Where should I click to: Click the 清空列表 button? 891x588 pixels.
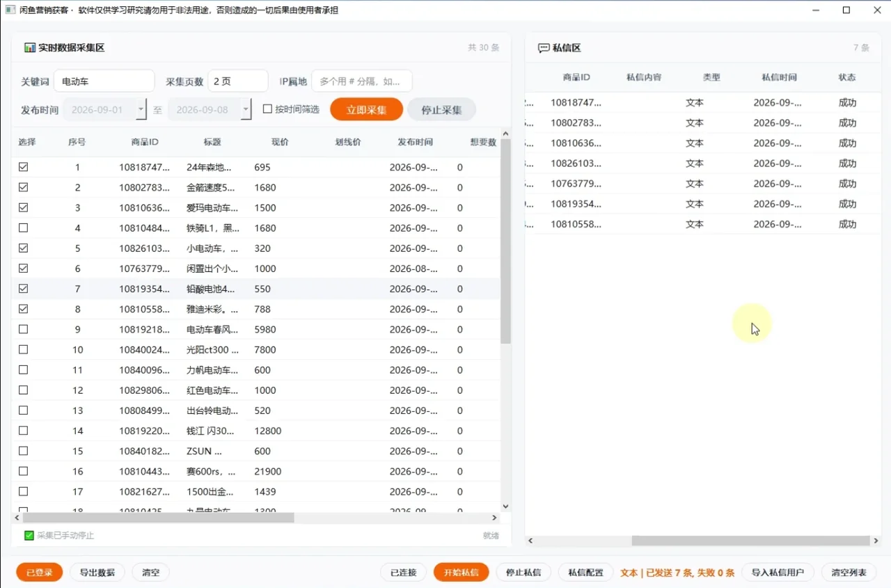tap(849, 572)
